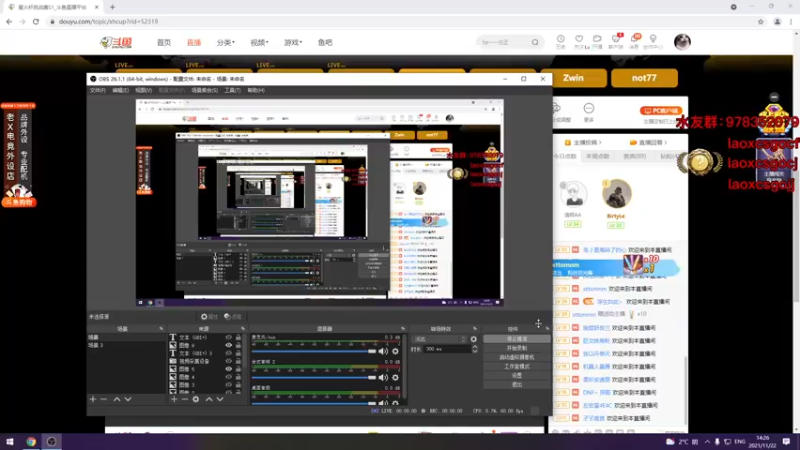Select the 场景 3 scene
Image resolution: width=800 pixels, height=450 pixels.
tap(126, 345)
